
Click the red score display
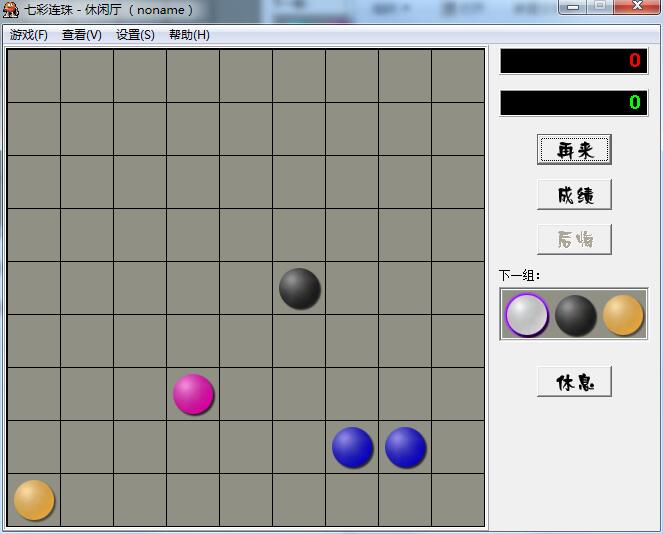coord(574,61)
